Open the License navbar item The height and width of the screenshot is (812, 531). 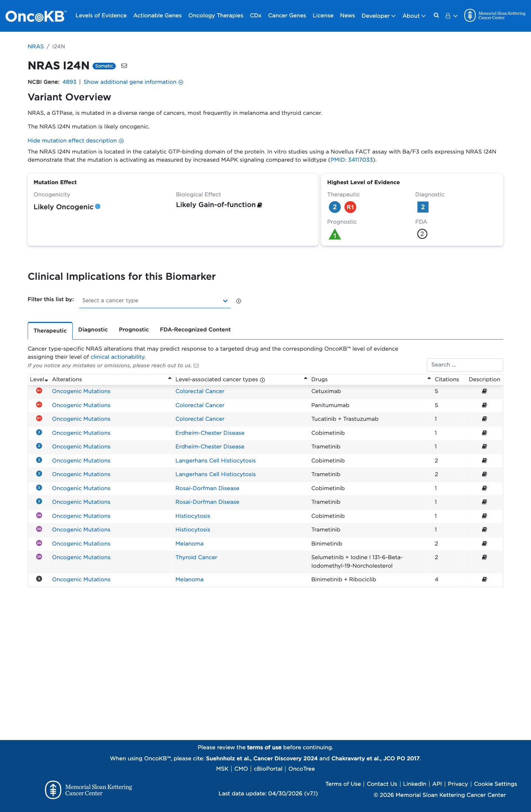pos(323,16)
